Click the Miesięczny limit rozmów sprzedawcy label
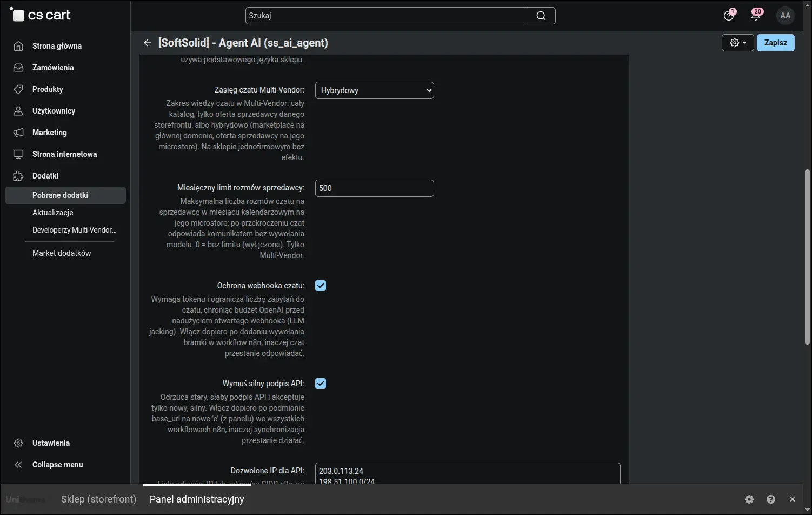812x515 pixels. pyautogui.click(x=241, y=188)
